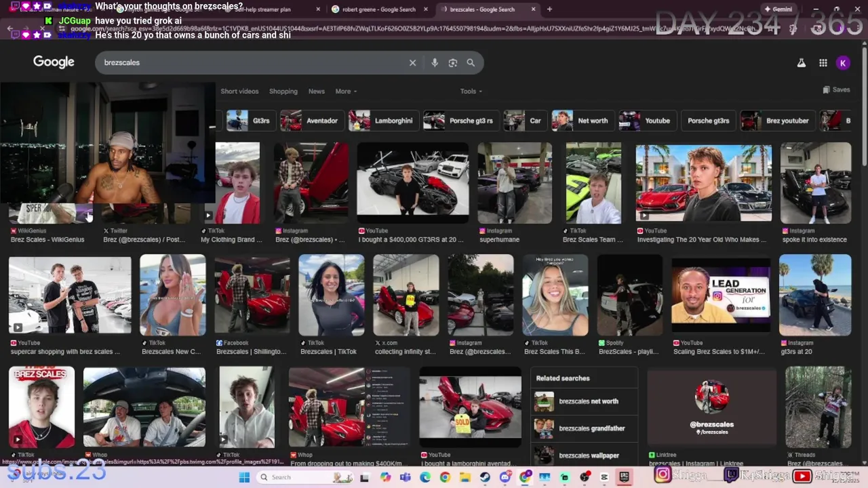Switch to the Shopping tab
868x488 pixels.
click(283, 91)
